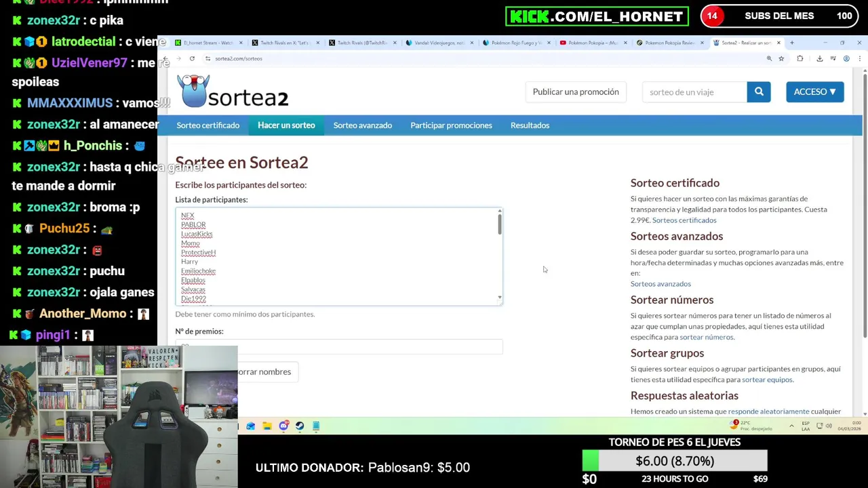Follow the Sorteos avanzados link
868x488 pixels.
click(660, 284)
